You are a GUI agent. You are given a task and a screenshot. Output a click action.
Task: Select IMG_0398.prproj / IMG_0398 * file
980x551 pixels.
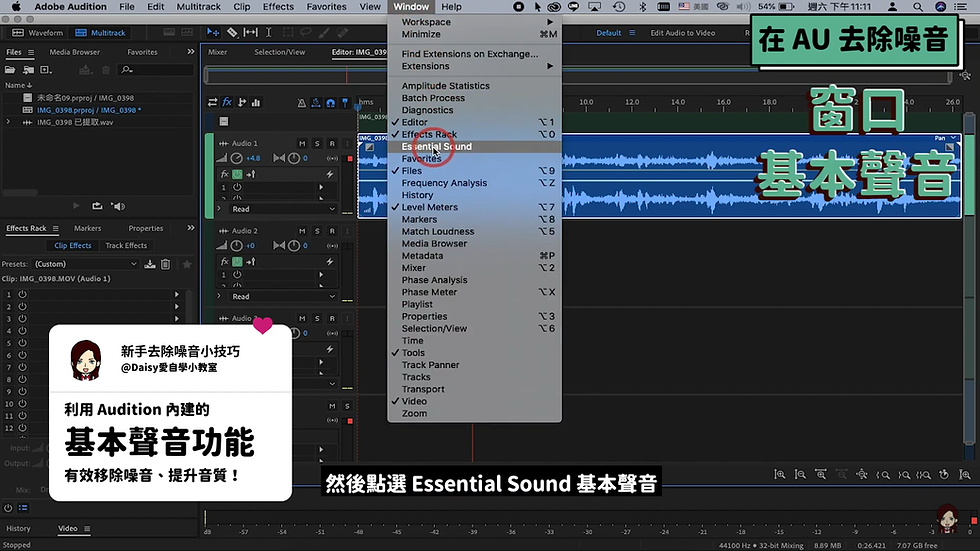click(89, 110)
